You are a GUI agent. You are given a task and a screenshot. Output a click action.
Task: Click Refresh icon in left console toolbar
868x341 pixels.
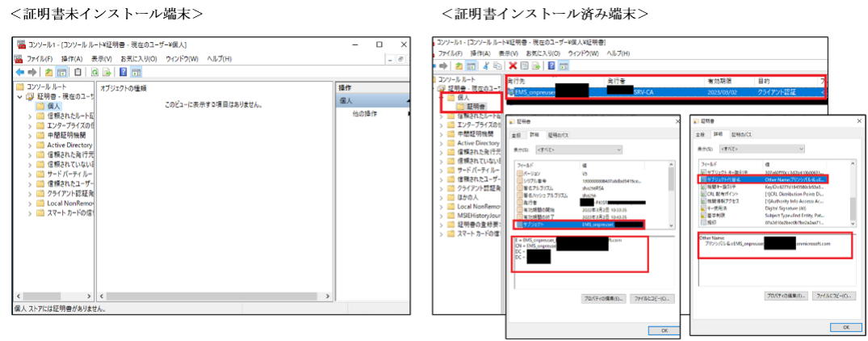(94, 72)
